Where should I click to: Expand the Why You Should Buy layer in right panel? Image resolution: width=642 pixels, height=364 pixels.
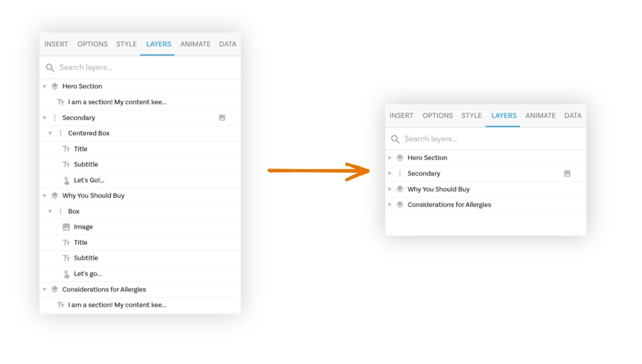tap(390, 189)
